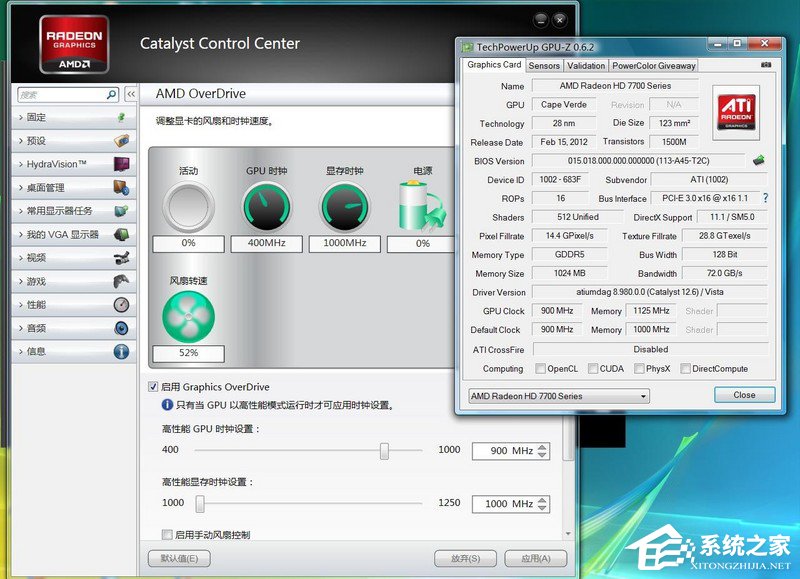Click the HydraVision monitor icon
The height and width of the screenshot is (579, 800).
point(121,164)
